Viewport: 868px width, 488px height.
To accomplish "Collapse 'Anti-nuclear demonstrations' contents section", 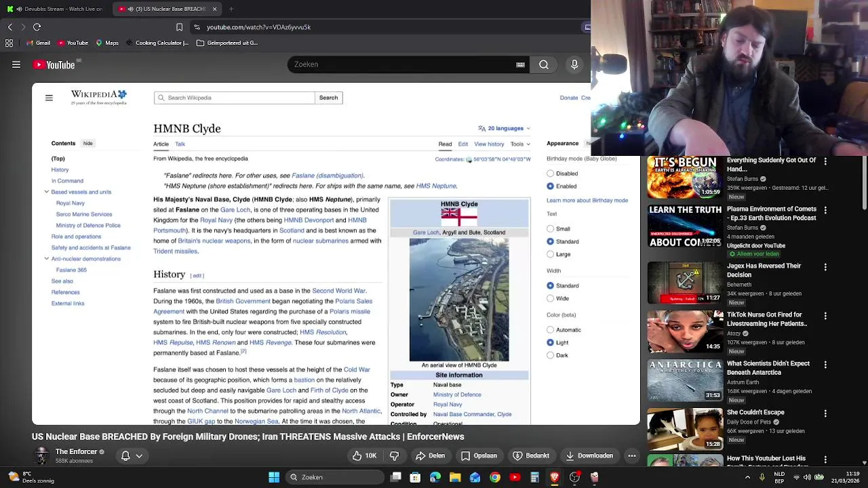I will (47, 259).
